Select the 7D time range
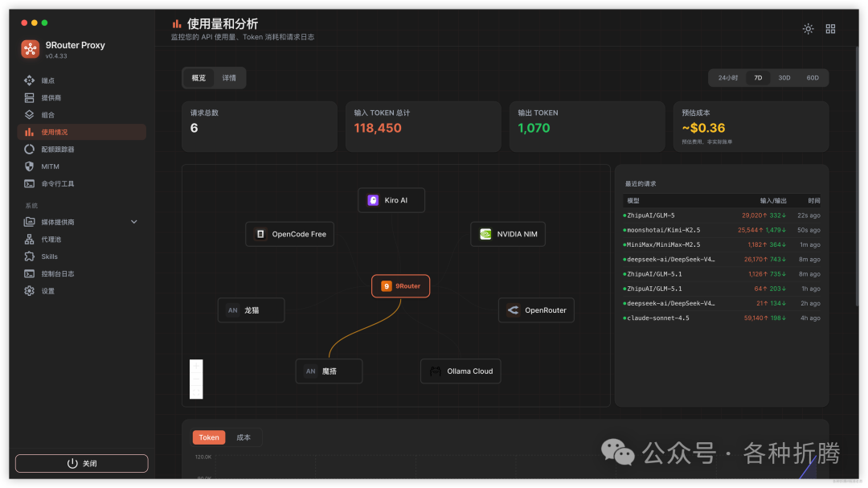 [758, 77]
